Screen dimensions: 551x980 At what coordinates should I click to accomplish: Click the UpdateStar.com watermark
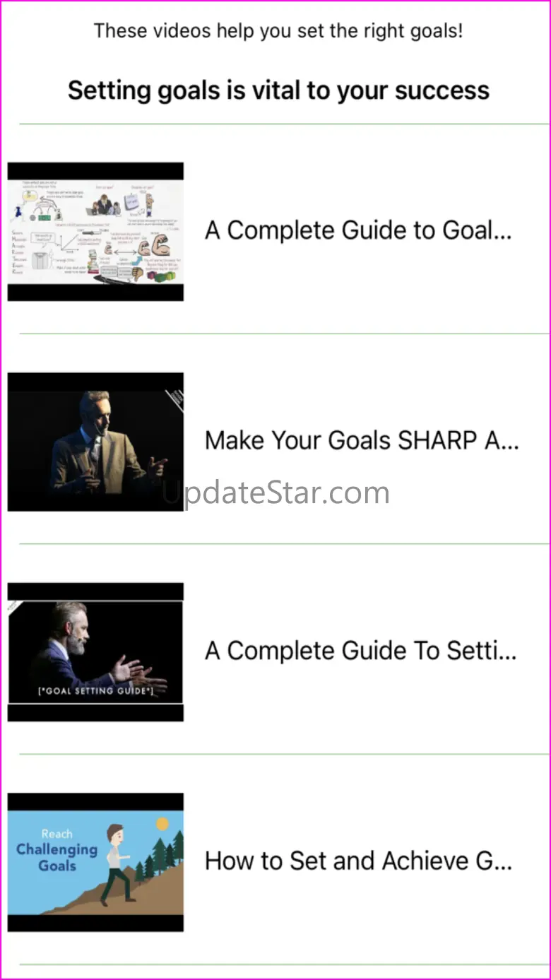[276, 492]
